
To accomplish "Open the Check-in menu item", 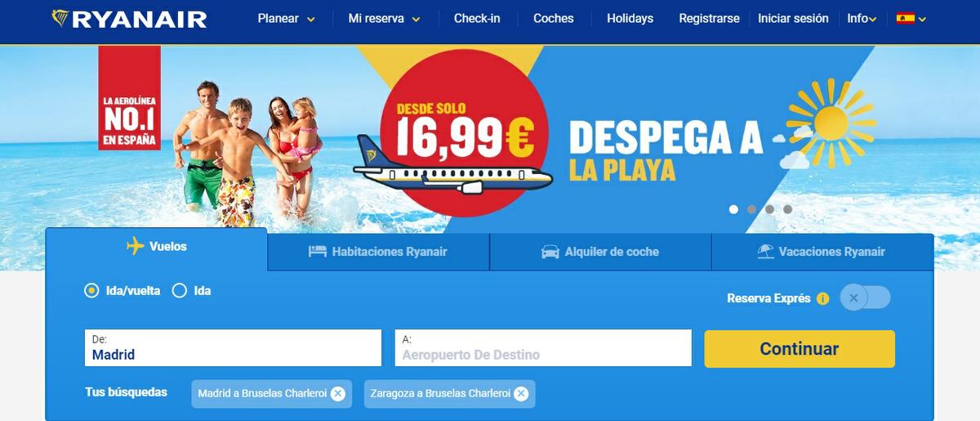I will pyautogui.click(x=477, y=18).
